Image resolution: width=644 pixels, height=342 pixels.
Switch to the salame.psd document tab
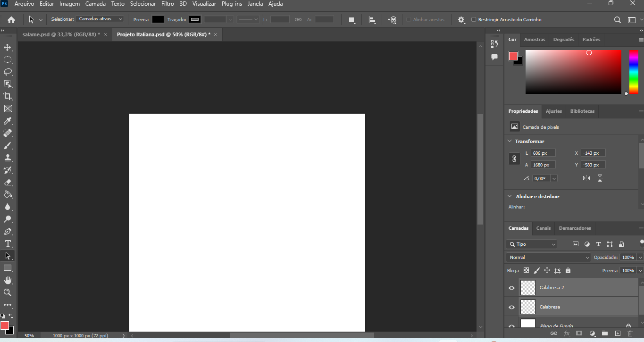click(x=61, y=35)
